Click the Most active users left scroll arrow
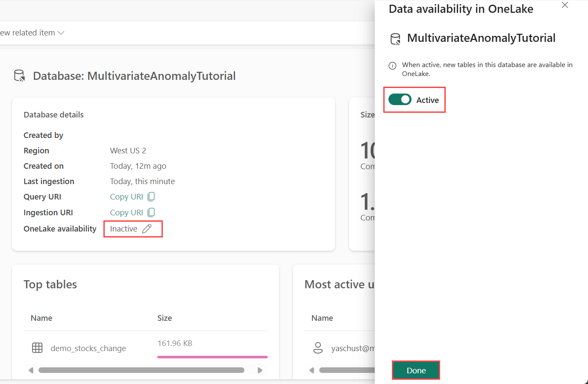 (x=312, y=370)
